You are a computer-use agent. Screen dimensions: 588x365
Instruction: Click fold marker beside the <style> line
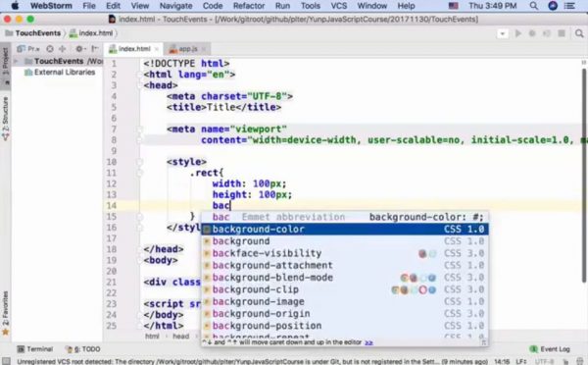[x=139, y=162]
